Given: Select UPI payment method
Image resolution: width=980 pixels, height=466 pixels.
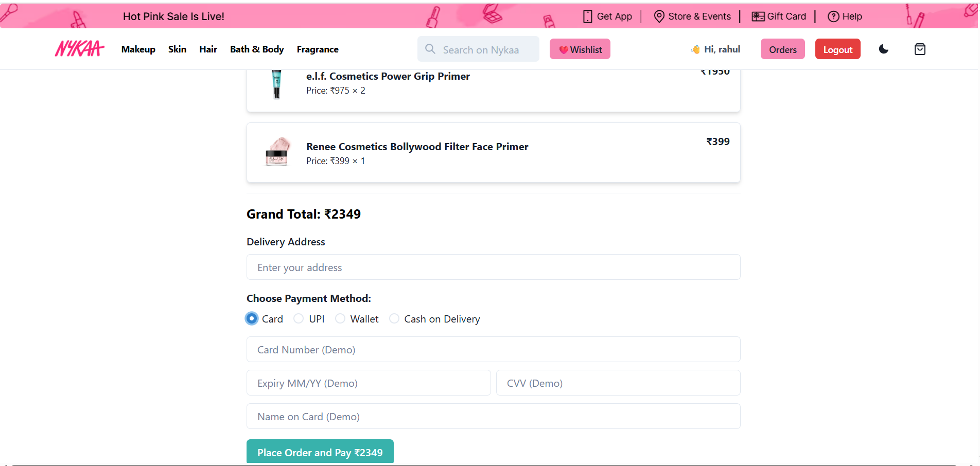Looking at the screenshot, I should click(x=299, y=319).
